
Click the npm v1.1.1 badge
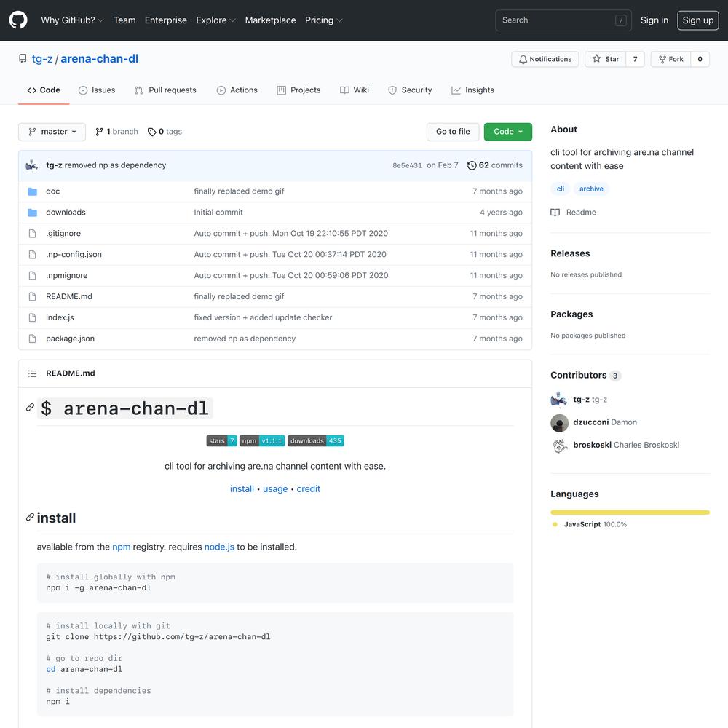tap(262, 440)
